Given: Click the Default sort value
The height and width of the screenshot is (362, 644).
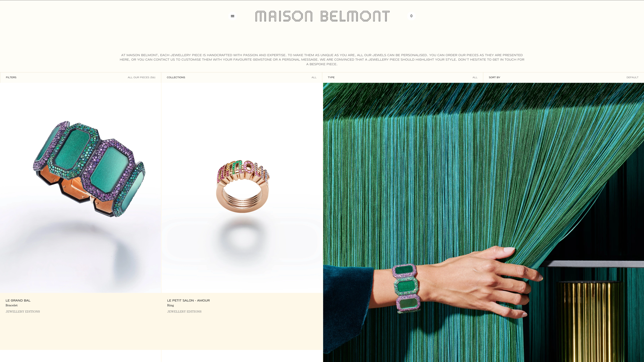Looking at the screenshot, I should pos(632,77).
